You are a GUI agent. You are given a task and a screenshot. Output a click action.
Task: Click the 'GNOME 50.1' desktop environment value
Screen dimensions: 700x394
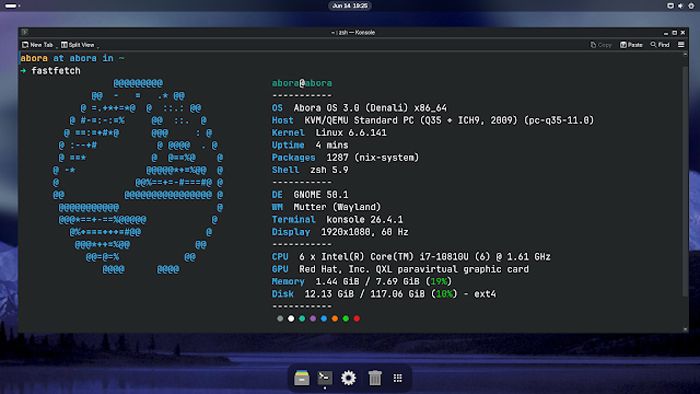pyautogui.click(x=321, y=195)
